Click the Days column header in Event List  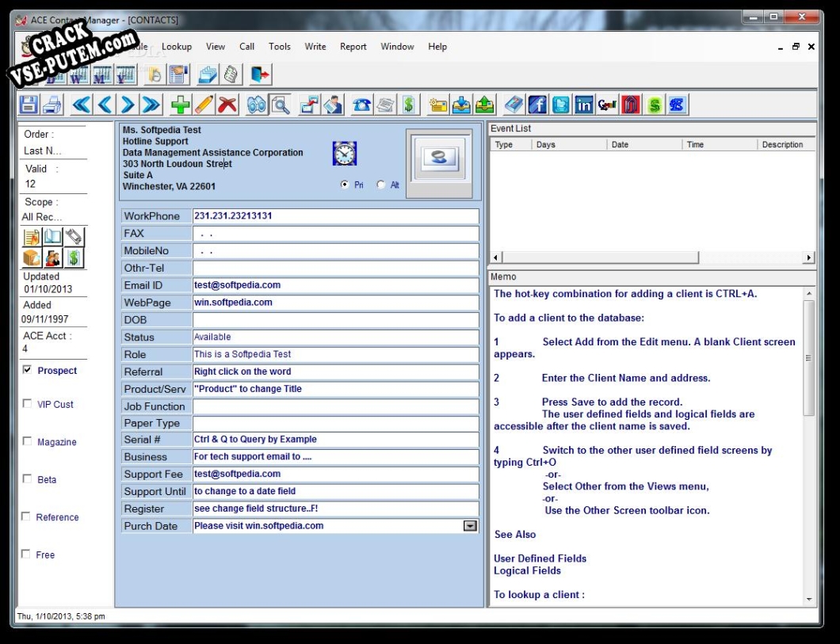pyautogui.click(x=569, y=144)
